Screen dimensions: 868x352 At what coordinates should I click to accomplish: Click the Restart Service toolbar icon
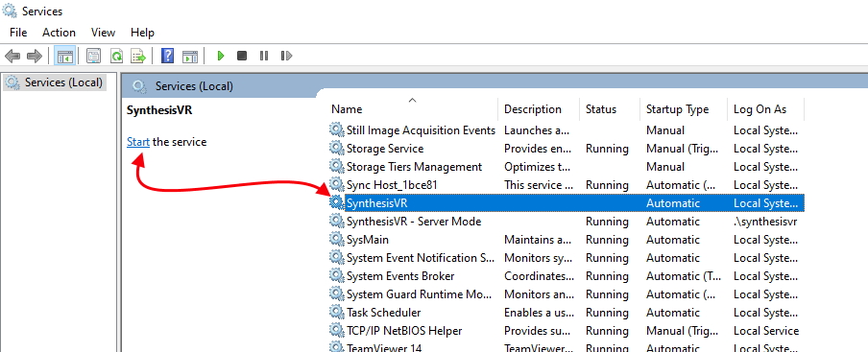286,56
